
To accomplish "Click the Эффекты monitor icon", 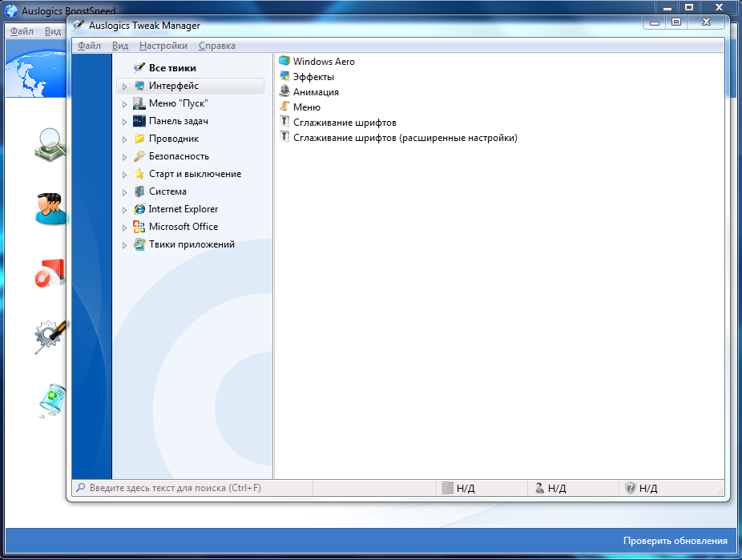I will [284, 76].
